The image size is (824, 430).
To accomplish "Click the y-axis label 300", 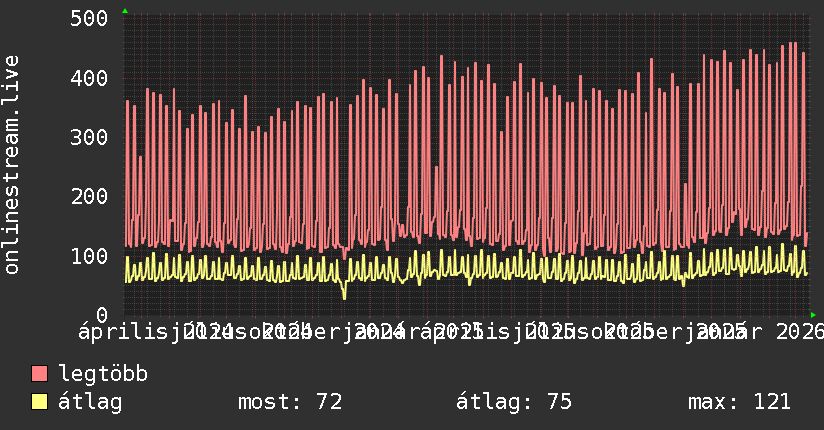I will pyautogui.click(x=89, y=137).
